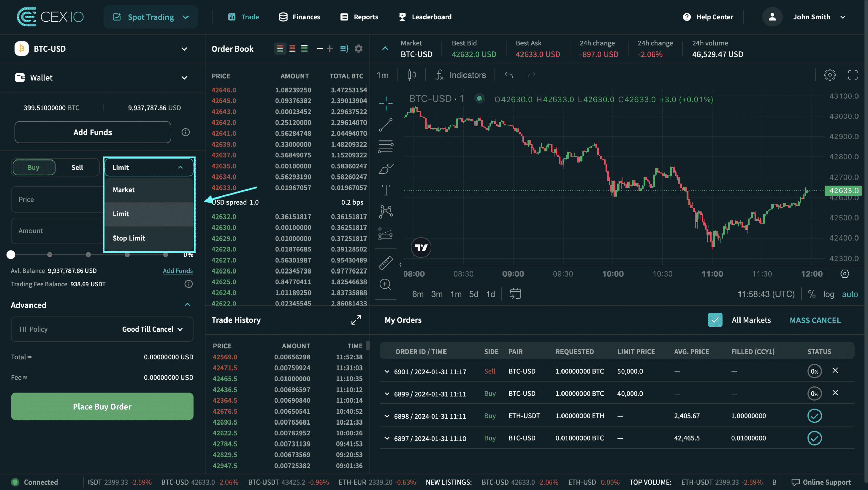Screen dimensions: 868x490
Task: Expand order 6898 details
Action: (x=387, y=416)
